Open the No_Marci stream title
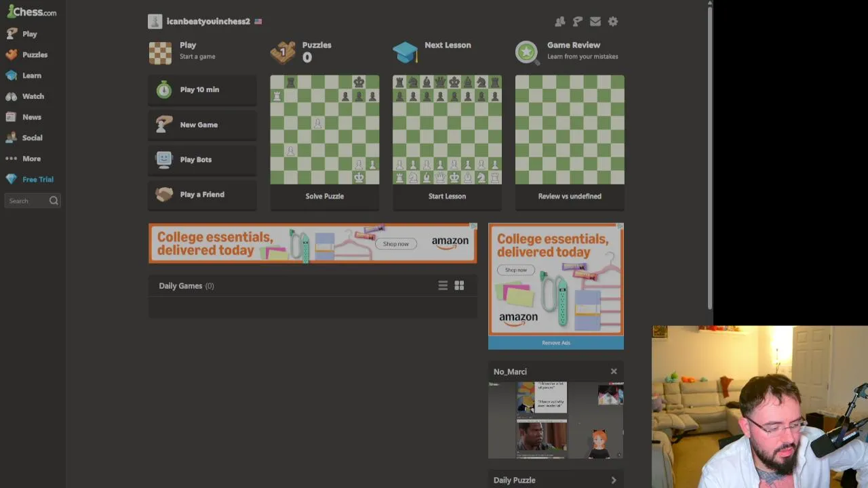The height and width of the screenshot is (488, 868). tap(510, 371)
